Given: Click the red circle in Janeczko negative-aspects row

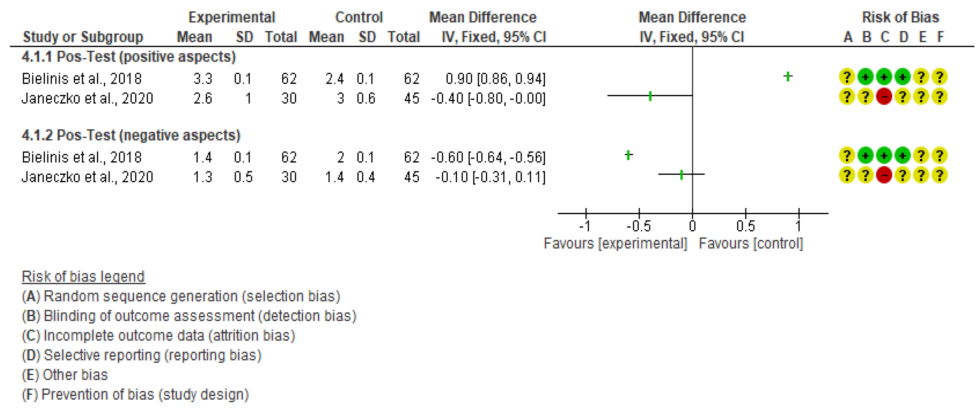Looking at the screenshot, I should 884,175.
